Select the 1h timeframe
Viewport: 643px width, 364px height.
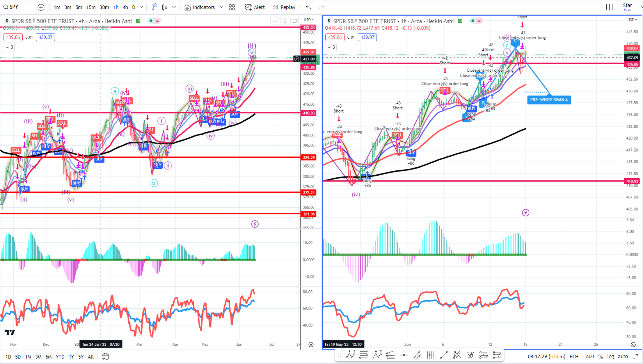(116, 7)
